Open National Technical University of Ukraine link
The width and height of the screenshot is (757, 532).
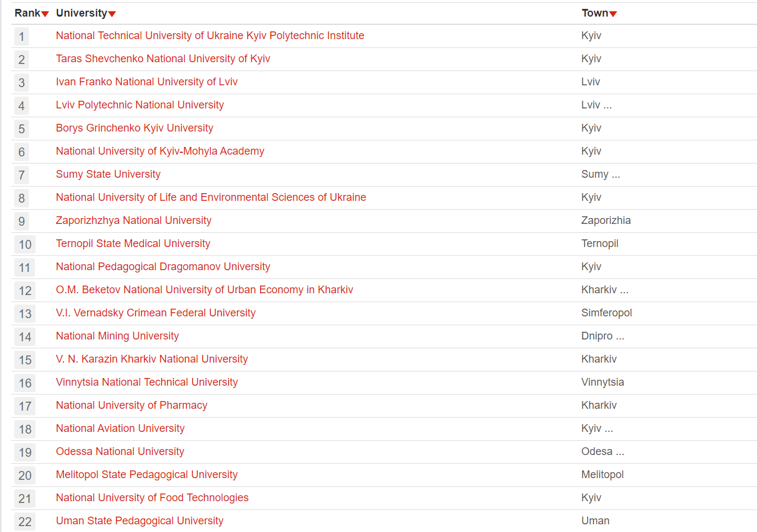(x=210, y=36)
